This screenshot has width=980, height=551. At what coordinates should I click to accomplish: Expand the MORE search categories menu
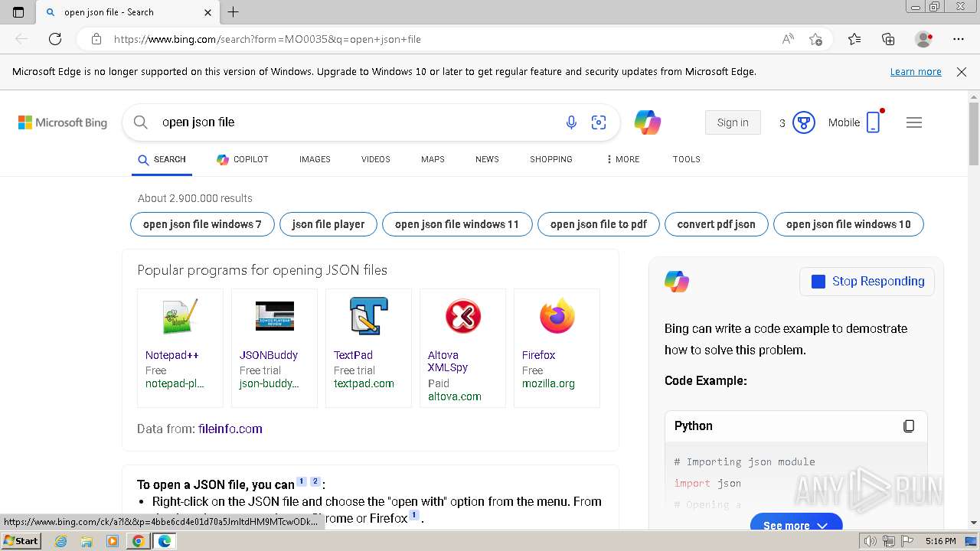tap(622, 159)
